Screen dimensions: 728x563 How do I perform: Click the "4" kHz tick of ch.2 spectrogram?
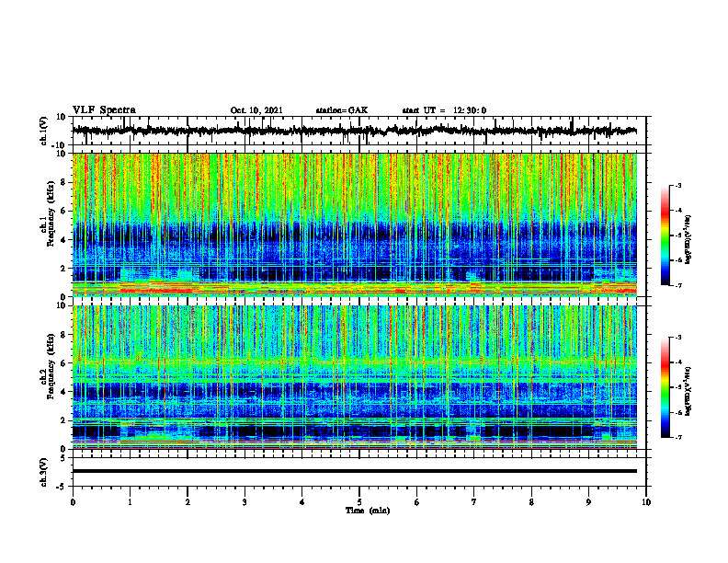(x=64, y=392)
